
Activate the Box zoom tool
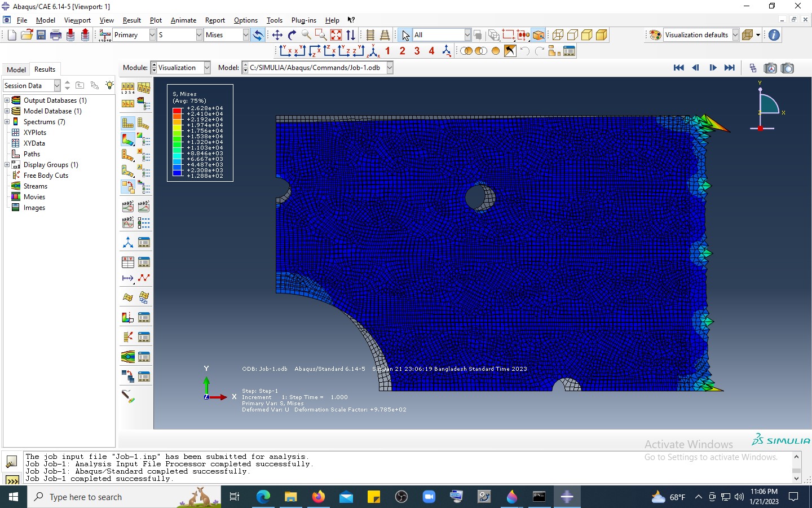coord(321,35)
